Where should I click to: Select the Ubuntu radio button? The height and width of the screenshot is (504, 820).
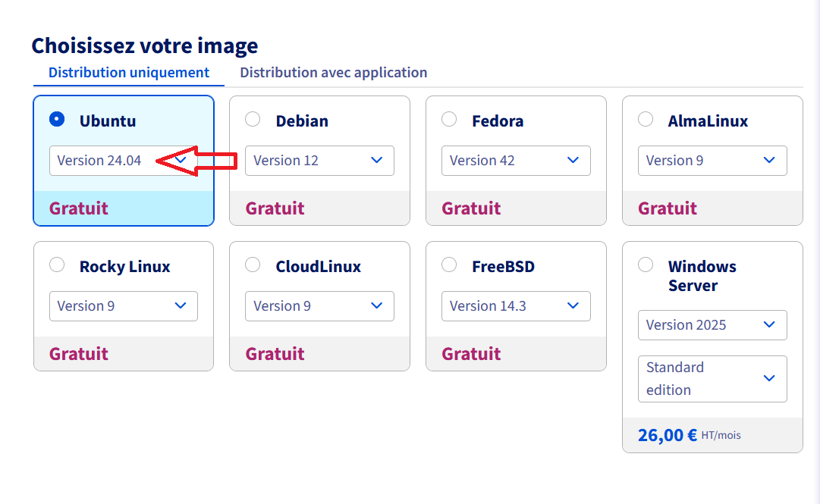[57, 120]
